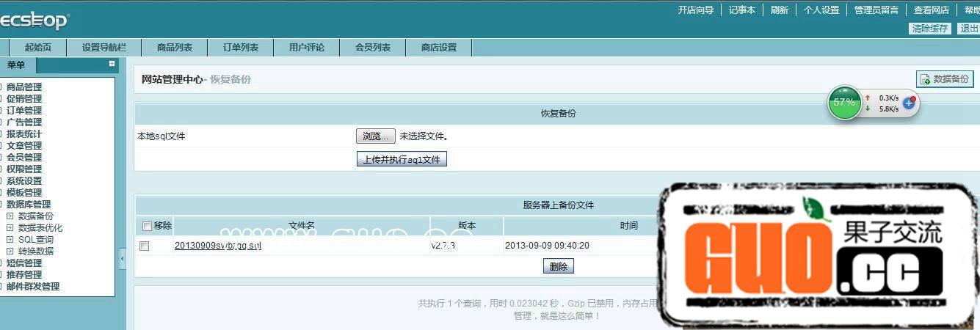Toggle the 移除 select-all checkbox
Image resolution: width=980 pixels, height=330 pixels.
point(147,226)
